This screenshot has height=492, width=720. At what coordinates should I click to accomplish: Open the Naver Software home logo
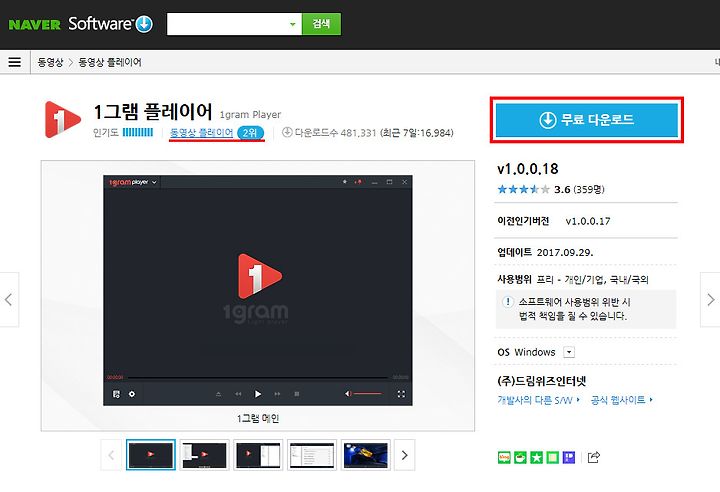(111, 24)
